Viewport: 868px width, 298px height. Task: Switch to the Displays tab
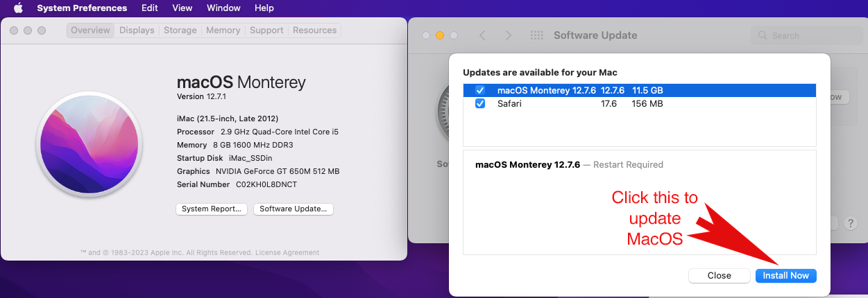coord(136,30)
